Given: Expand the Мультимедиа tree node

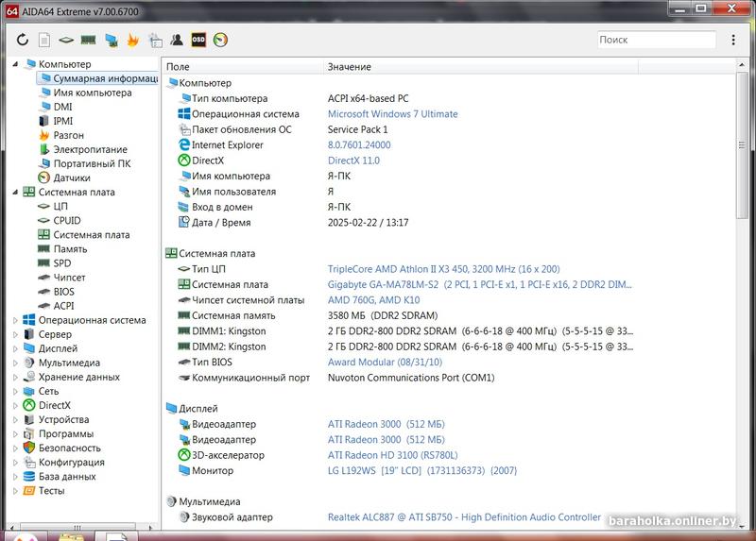Looking at the screenshot, I should pyautogui.click(x=15, y=363).
